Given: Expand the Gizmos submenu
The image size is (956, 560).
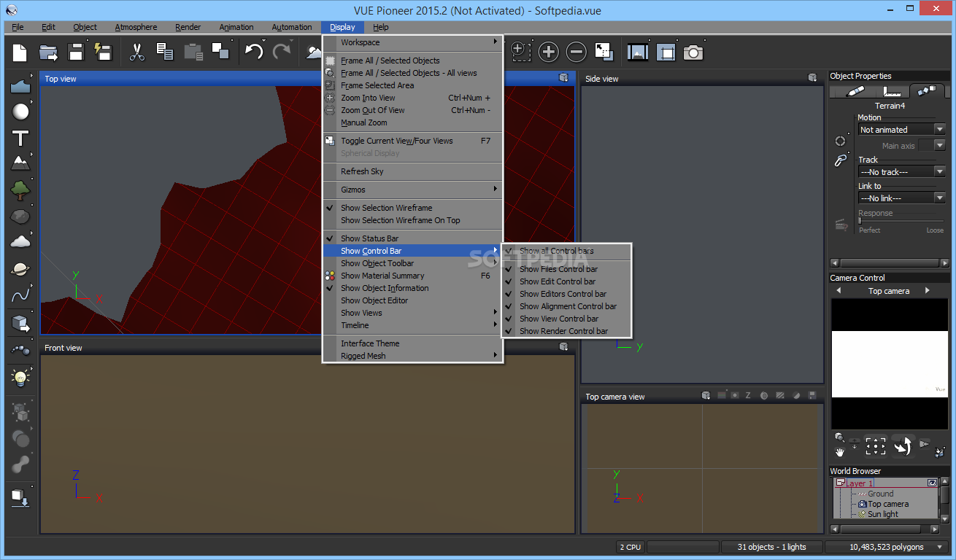Looking at the screenshot, I should (x=412, y=190).
